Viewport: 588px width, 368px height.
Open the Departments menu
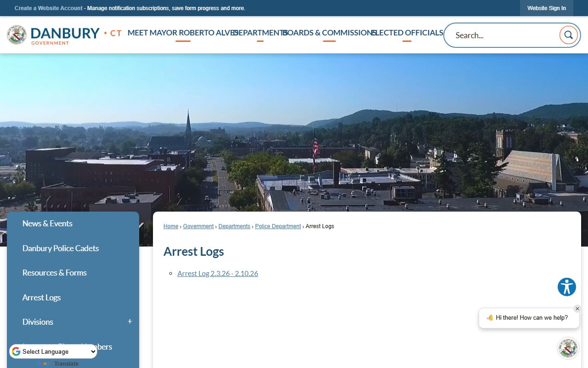(260, 33)
